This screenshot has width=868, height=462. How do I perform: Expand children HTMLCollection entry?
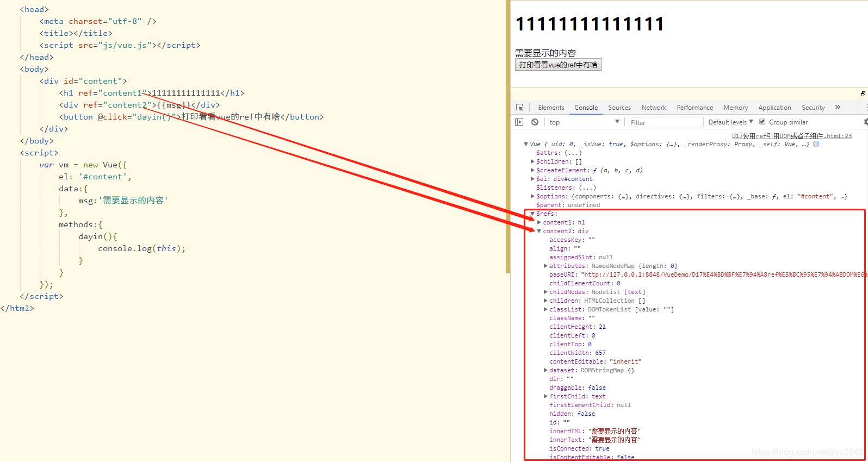coord(545,301)
